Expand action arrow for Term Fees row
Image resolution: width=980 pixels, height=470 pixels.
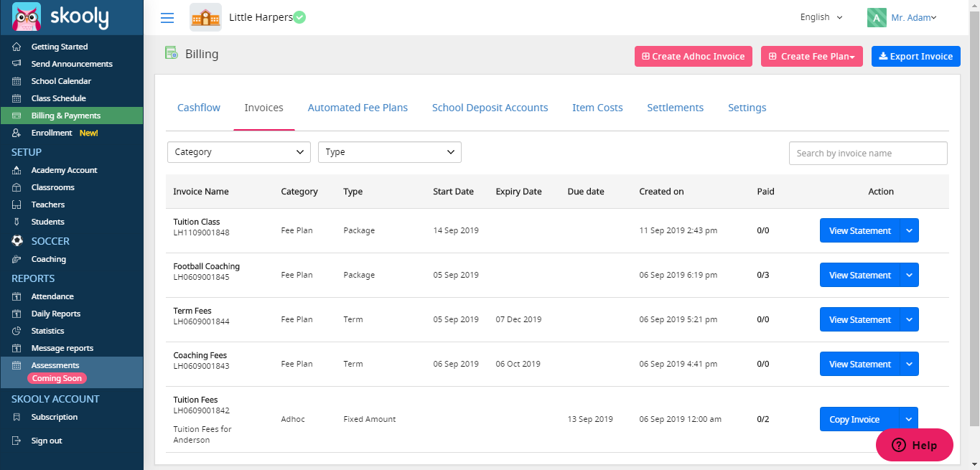pos(910,320)
